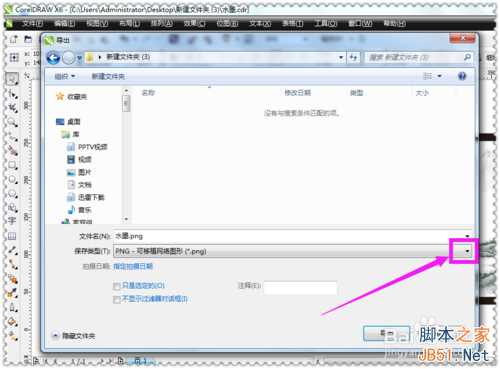Open the 布局(L) menu

(129, 24)
